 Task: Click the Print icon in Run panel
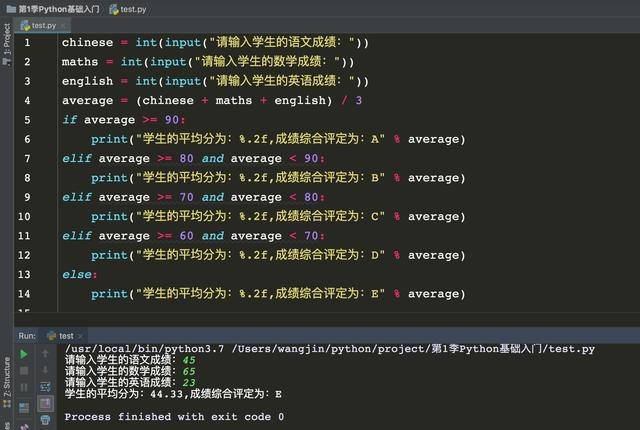(x=45, y=420)
